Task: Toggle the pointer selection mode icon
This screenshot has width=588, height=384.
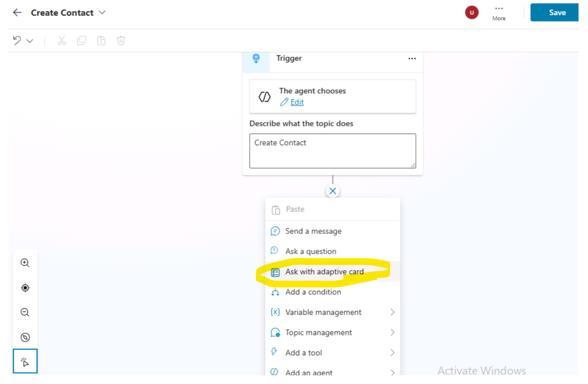Action: click(x=25, y=362)
